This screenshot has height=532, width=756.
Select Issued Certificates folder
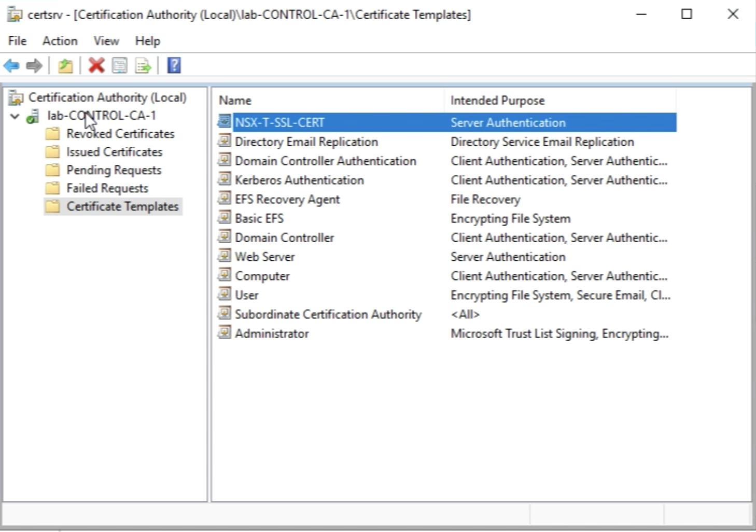click(114, 152)
